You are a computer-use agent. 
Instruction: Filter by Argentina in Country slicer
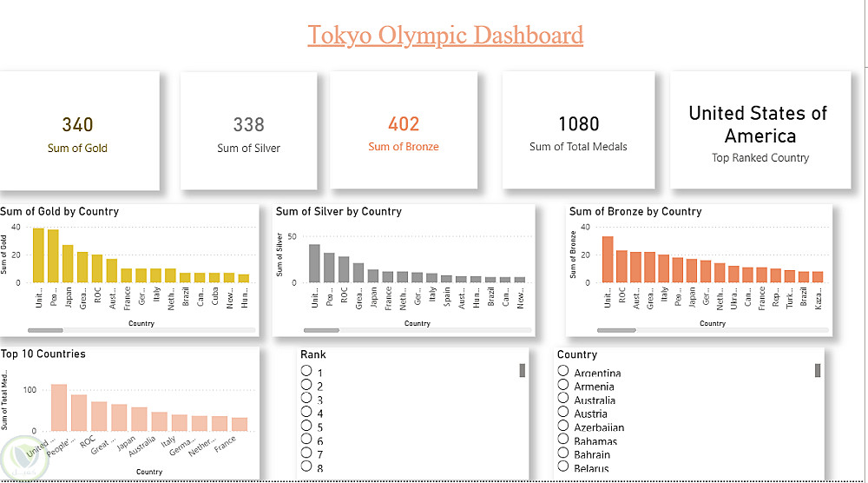pyautogui.click(x=563, y=371)
